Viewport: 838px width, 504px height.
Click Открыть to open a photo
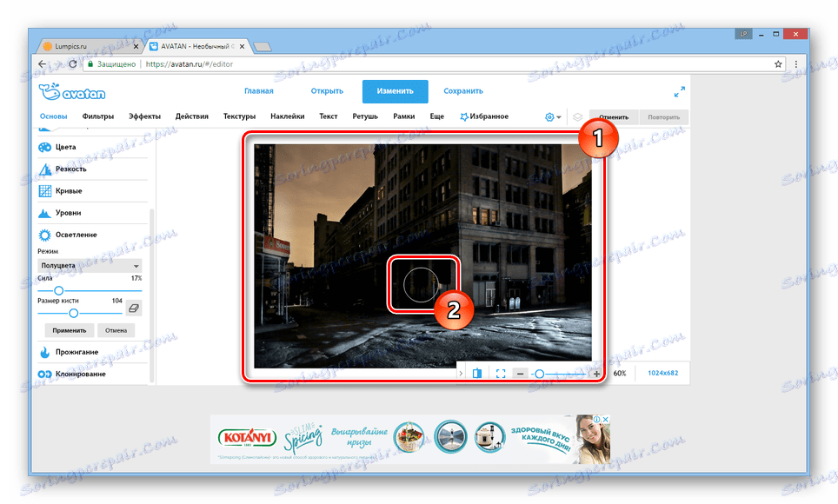pyautogui.click(x=327, y=91)
